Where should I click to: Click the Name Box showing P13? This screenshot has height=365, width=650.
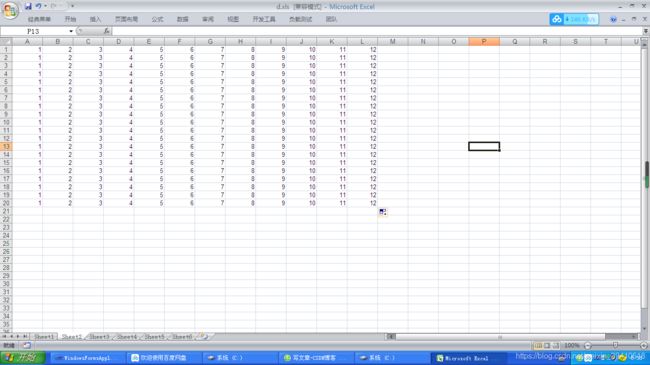point(34,31)
